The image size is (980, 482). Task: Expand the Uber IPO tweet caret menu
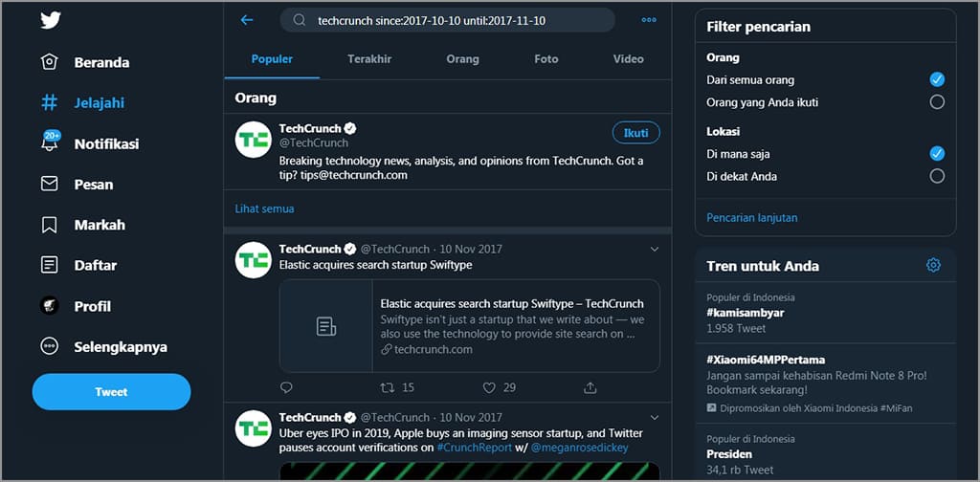[655, 418]
